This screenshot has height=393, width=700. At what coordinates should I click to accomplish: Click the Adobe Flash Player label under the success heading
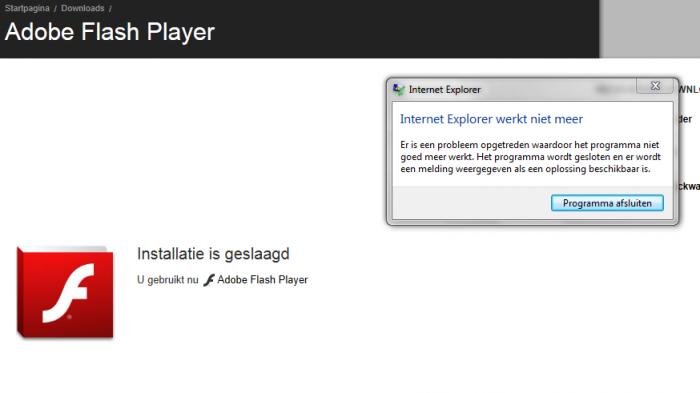coord(262,280)
